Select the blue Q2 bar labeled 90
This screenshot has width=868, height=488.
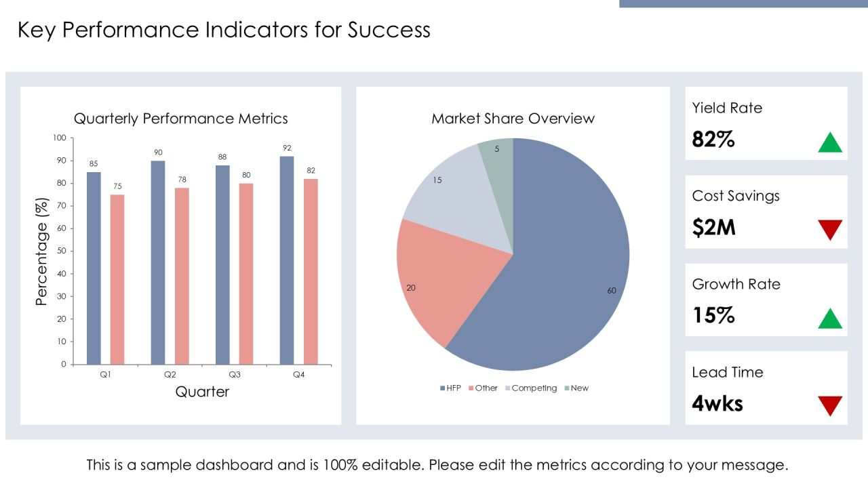point(158,262)
